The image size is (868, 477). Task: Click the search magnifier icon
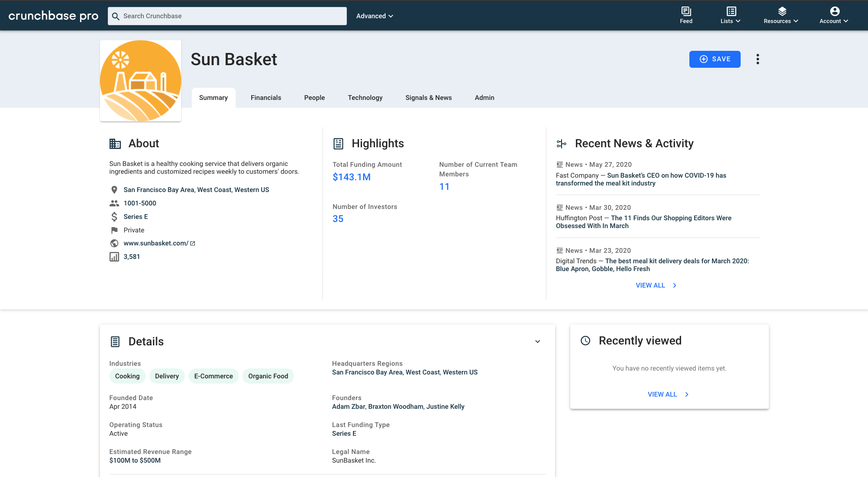point(116,16)
